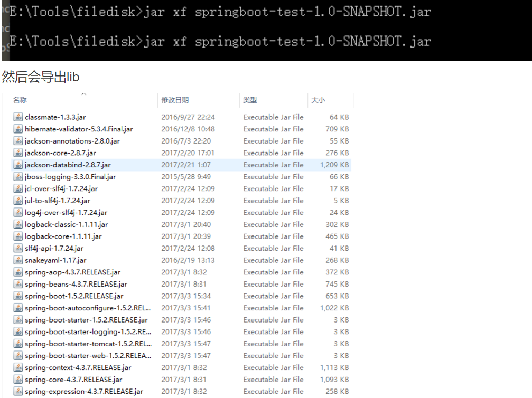This screenshot has width=532, height=398.
Task: Select file name jboss-logging-3.3.0.Final.jar
Action: click(70, 177)
